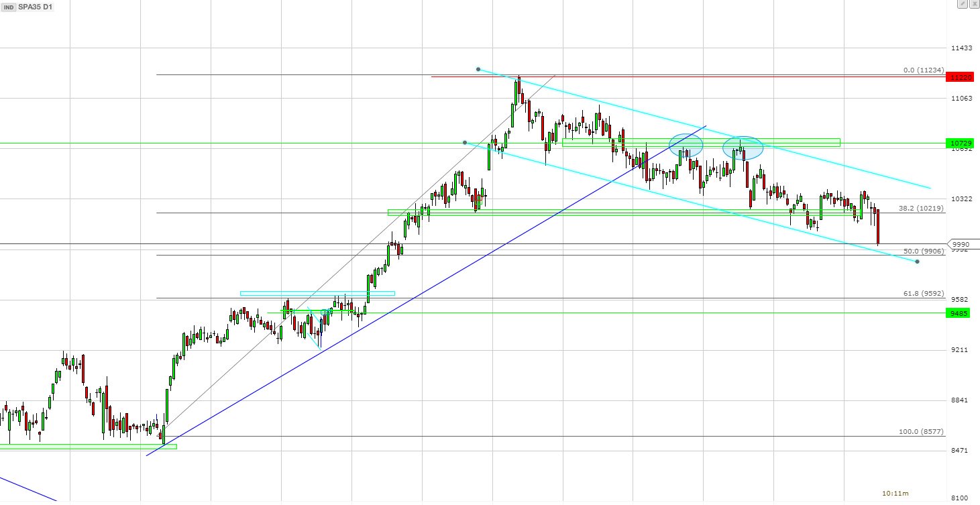
Task: Click the 10322 price axis value
Action: [x=962, y=199]
